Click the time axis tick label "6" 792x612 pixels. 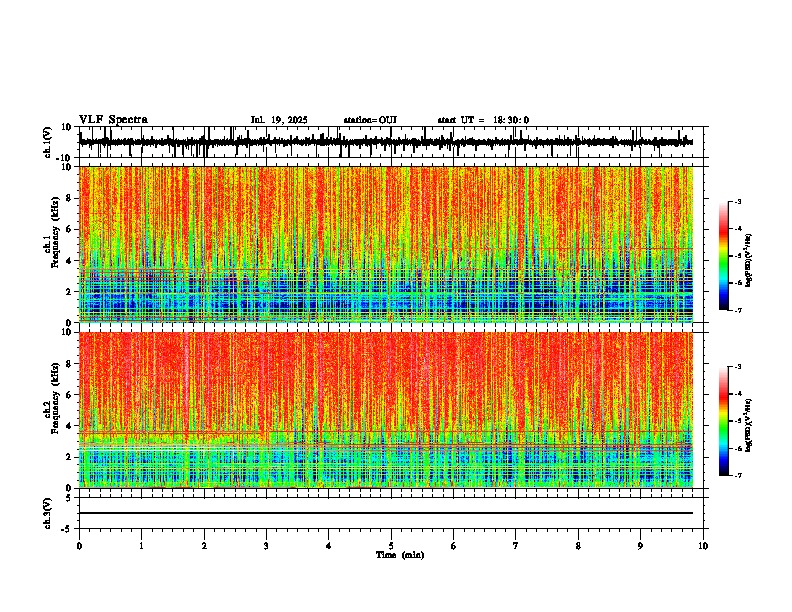454,546
